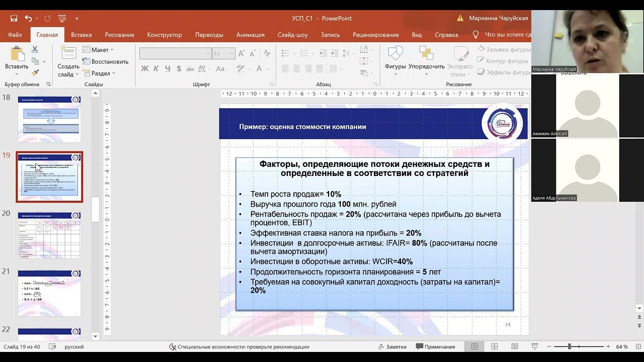644x362 pixels.
Task: Align text to the left
Action: pos(285,68)
